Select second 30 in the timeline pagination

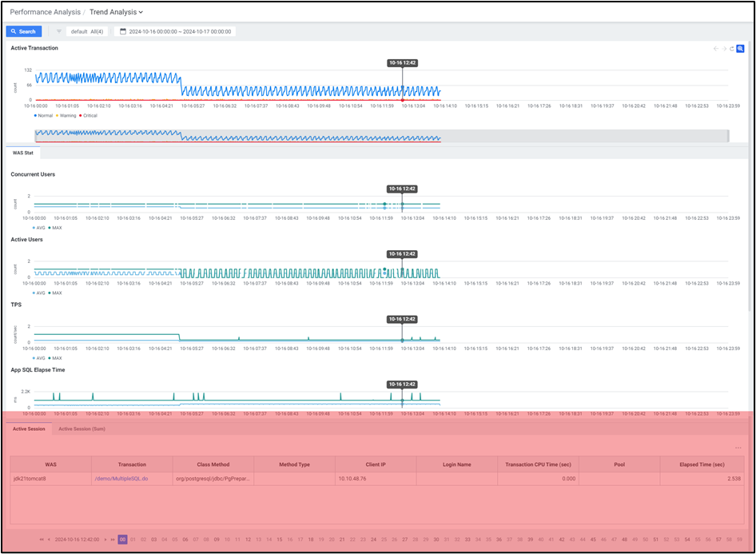(x=436, y=540)
